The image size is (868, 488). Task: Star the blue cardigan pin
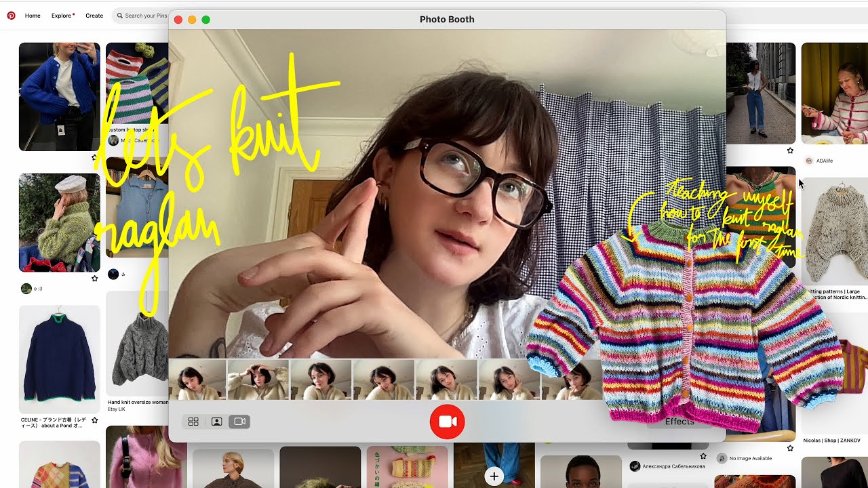(x=94, y=157)
